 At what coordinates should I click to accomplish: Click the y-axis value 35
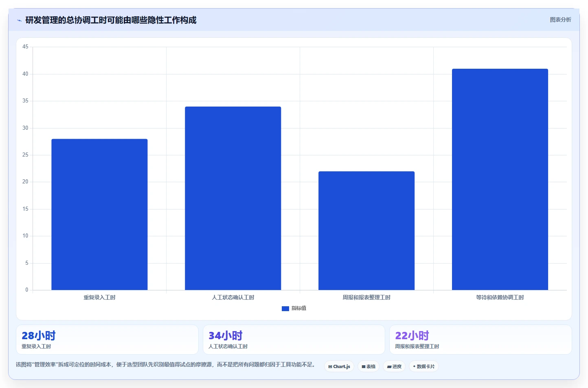25,101
